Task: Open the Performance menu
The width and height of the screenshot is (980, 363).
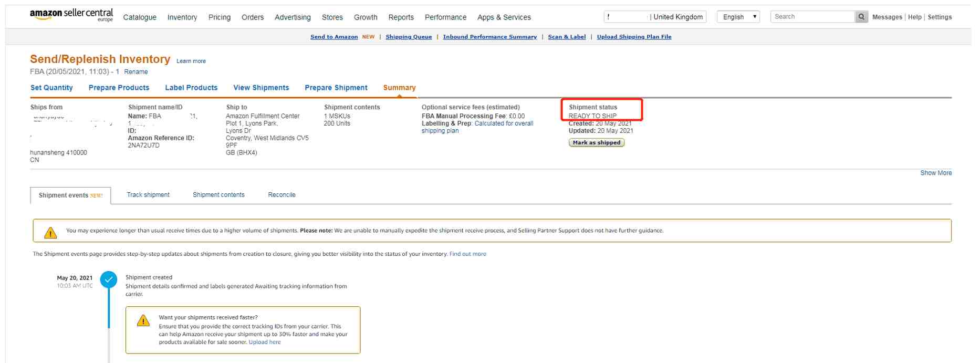Action: 445,17
